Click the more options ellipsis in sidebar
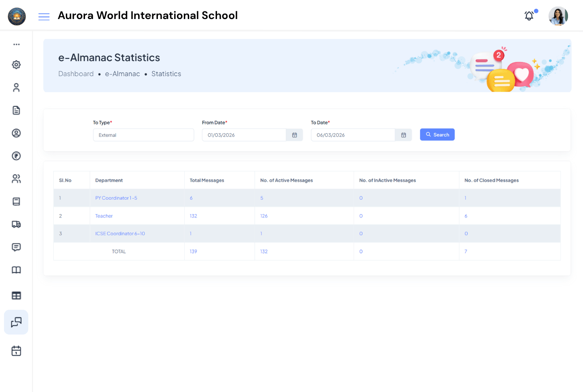 point(16,44)
